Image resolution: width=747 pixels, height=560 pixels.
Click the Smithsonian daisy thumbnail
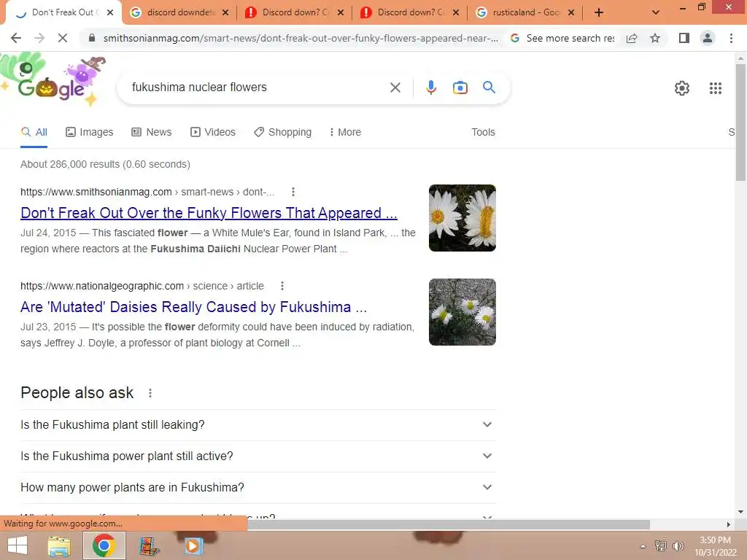click(x=462, y=218)
